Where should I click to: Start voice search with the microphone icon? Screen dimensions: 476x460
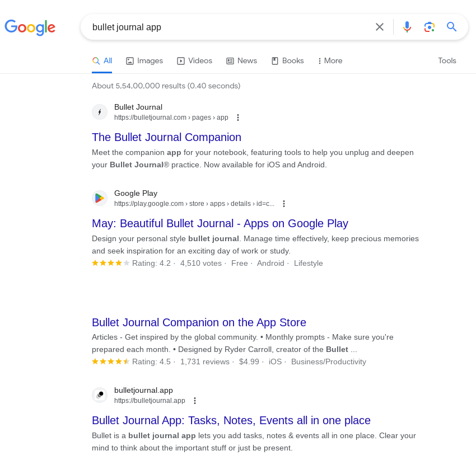pyautogui.click(x=407, y=27)
